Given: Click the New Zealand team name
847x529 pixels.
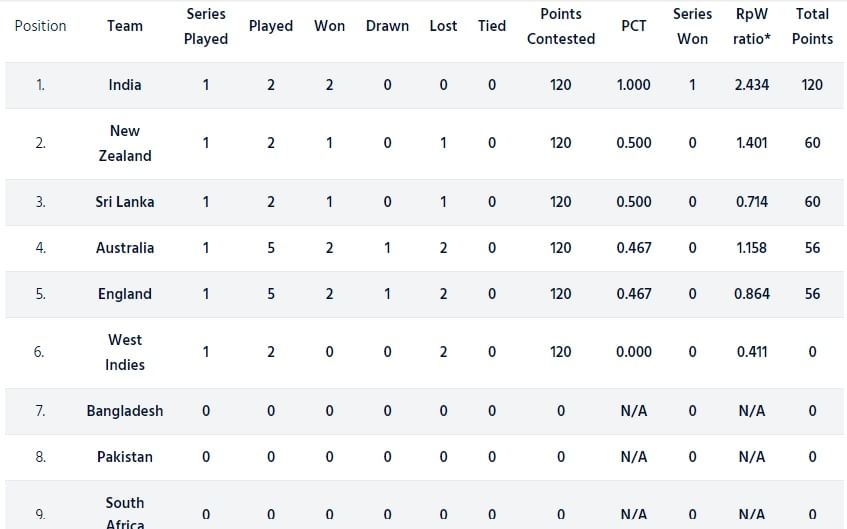Looking at the screenshot, I should coord(125,143).
